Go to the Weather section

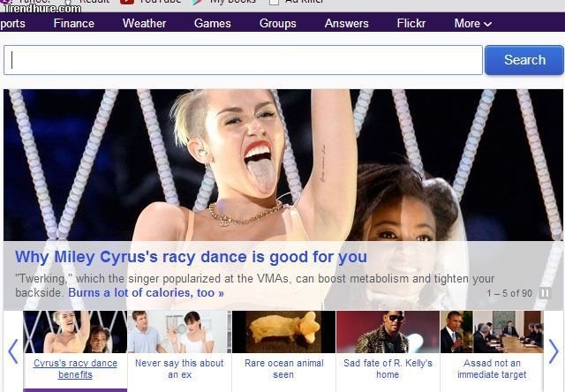pos(144,23)
